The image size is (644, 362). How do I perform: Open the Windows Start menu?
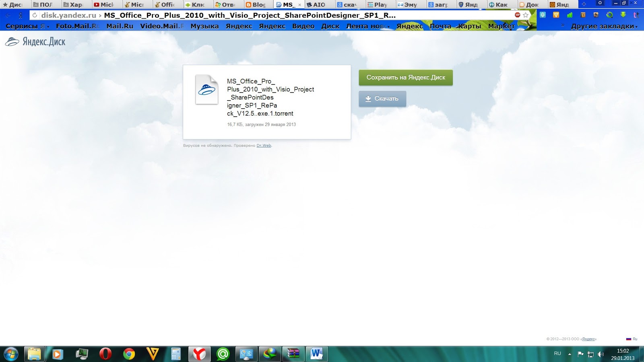click(11, 354)
